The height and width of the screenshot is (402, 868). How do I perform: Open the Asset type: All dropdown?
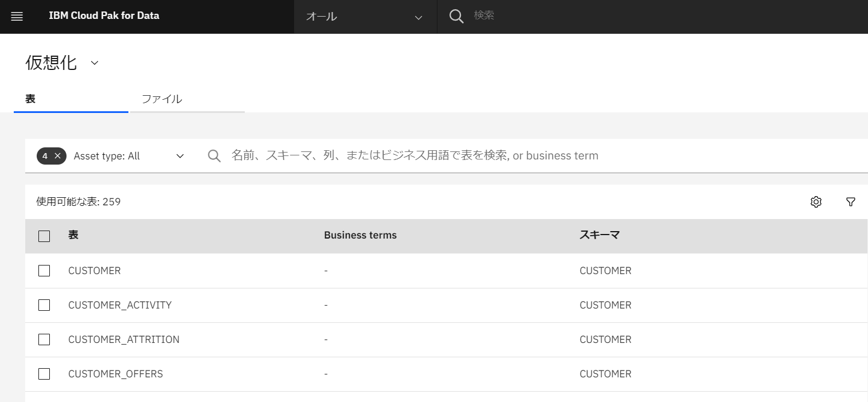tap(130, 156)
